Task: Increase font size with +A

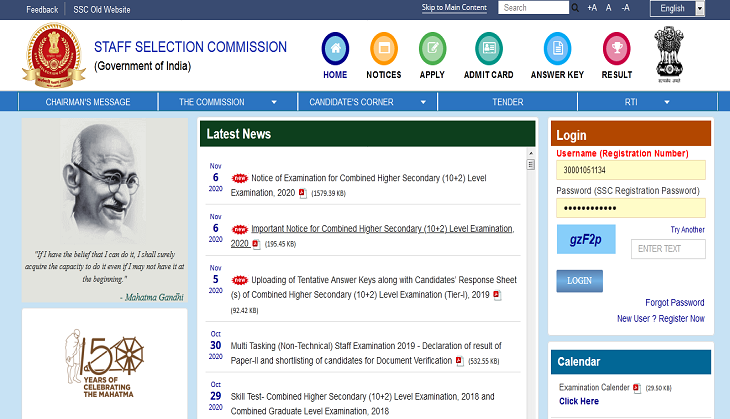Action: click(x=592, y=8)
